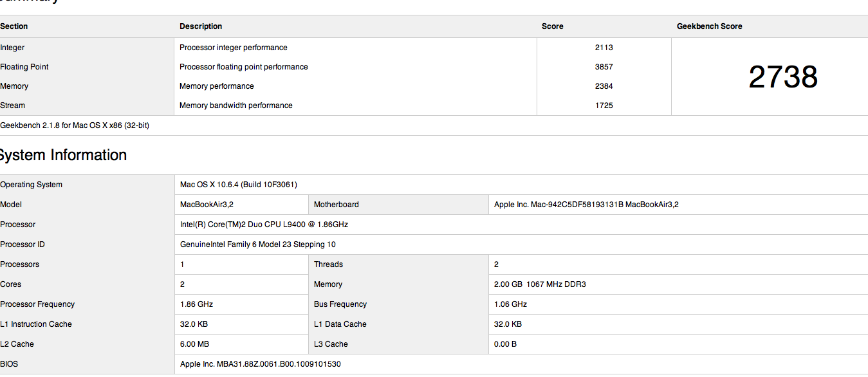Click the L1 Instruction Cache label
Image resolution: width=868 pixels, height=377 pixels.
pos(36,324)
